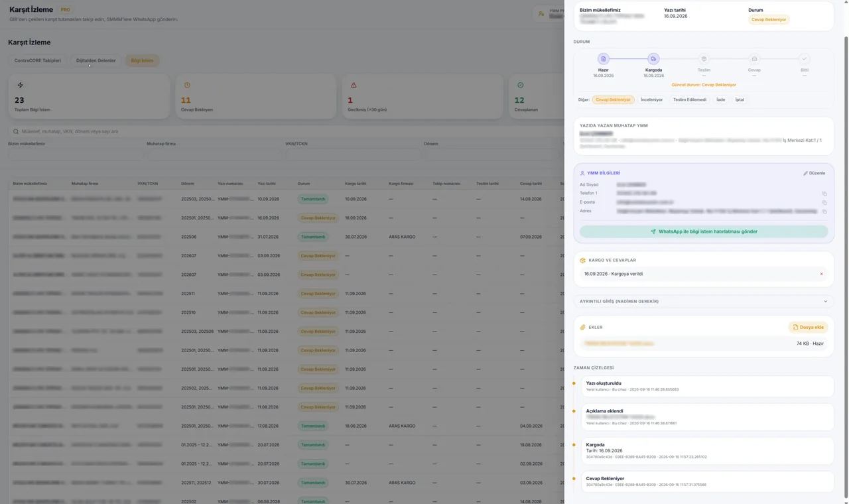Select the Cevap envelope step icon

click(754, 59)
